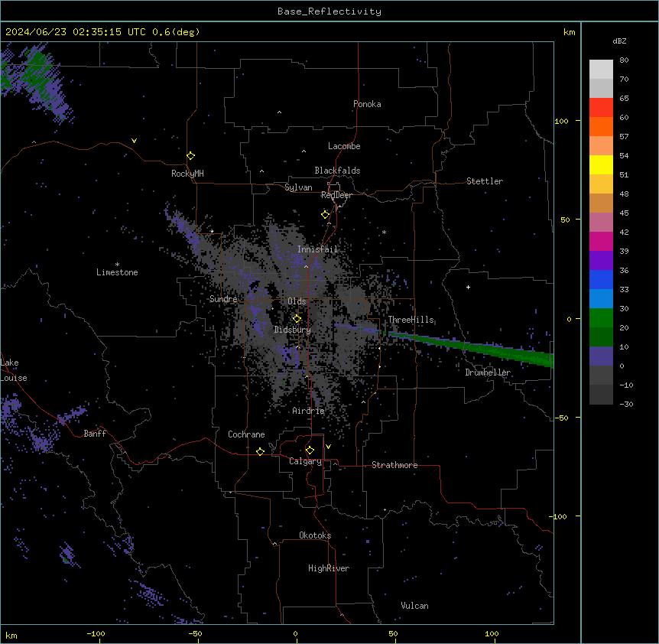Click the Banff label
Screen dimensions: 659x644
(95, 434)
